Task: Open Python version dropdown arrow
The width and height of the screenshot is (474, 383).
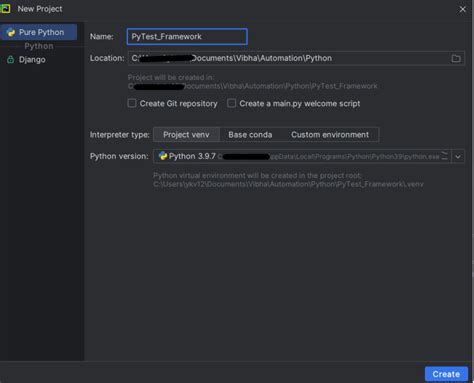Action: (458, 156)
